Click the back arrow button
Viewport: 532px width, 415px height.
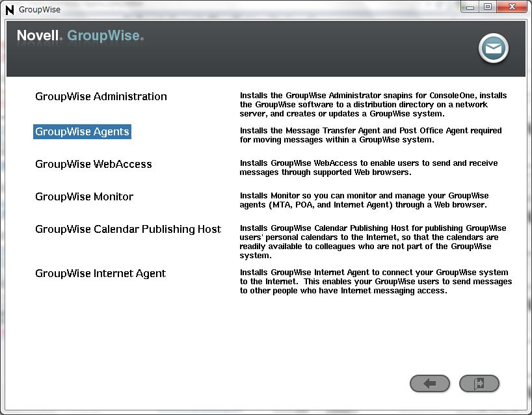point(429,383)
